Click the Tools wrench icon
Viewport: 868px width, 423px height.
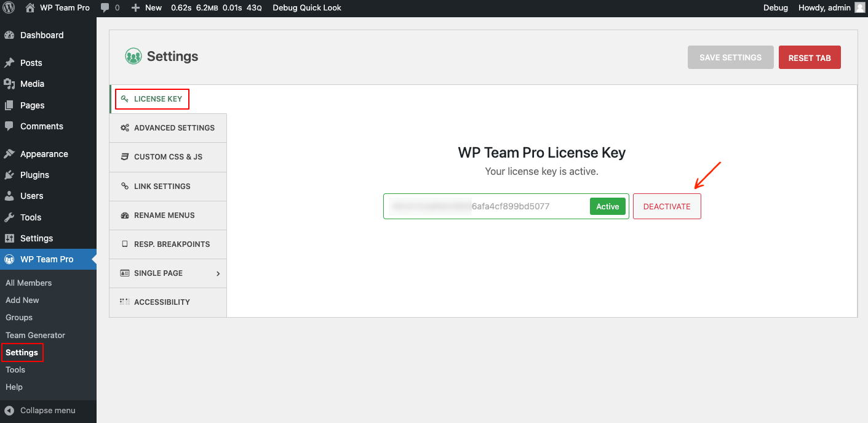[x=9, y=217]
